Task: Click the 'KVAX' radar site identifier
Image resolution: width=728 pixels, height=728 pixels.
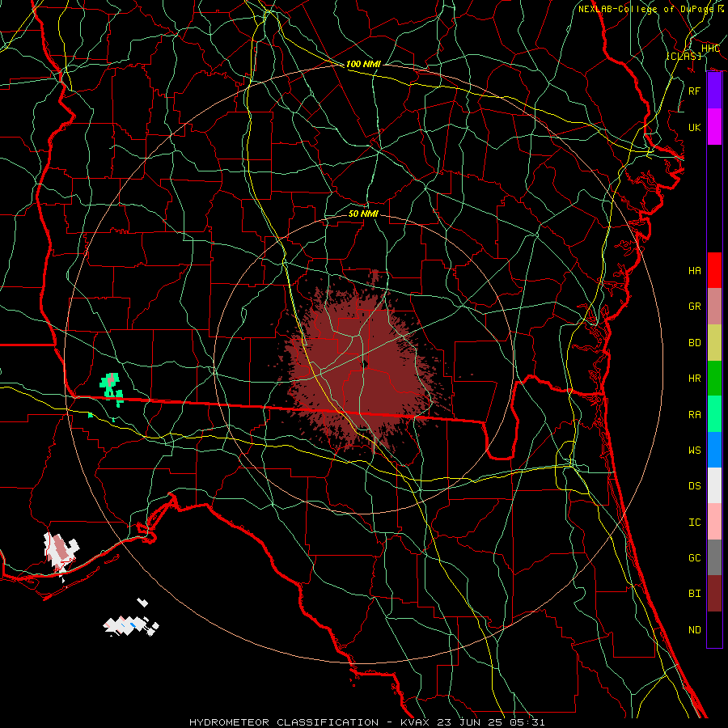Action: 415,722
